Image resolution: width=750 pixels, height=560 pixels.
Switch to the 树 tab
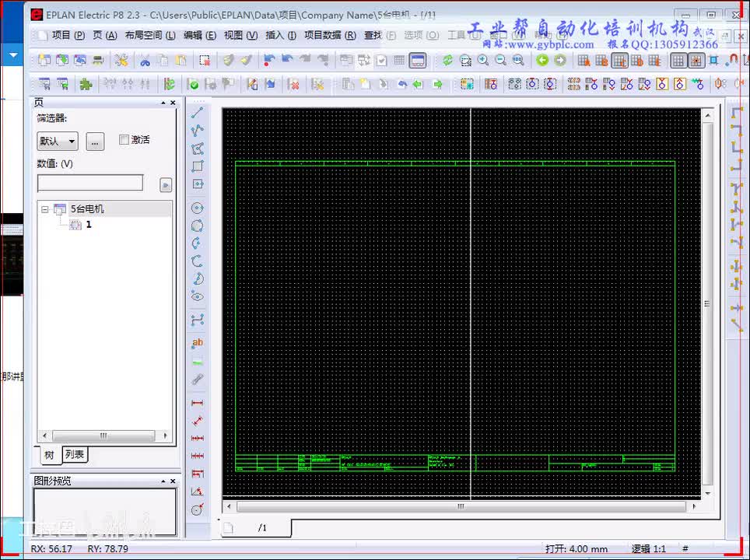point(49,455)
